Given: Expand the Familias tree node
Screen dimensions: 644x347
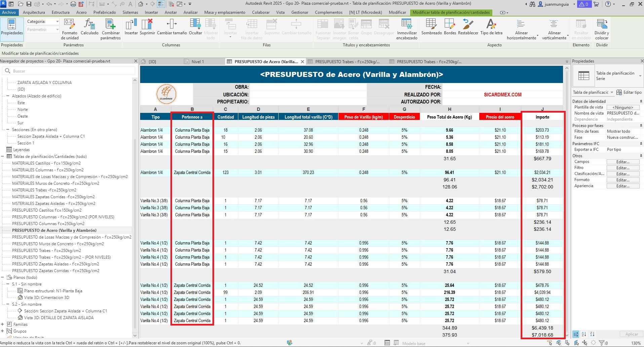Looking at the screenshot, I should point(3,324).
